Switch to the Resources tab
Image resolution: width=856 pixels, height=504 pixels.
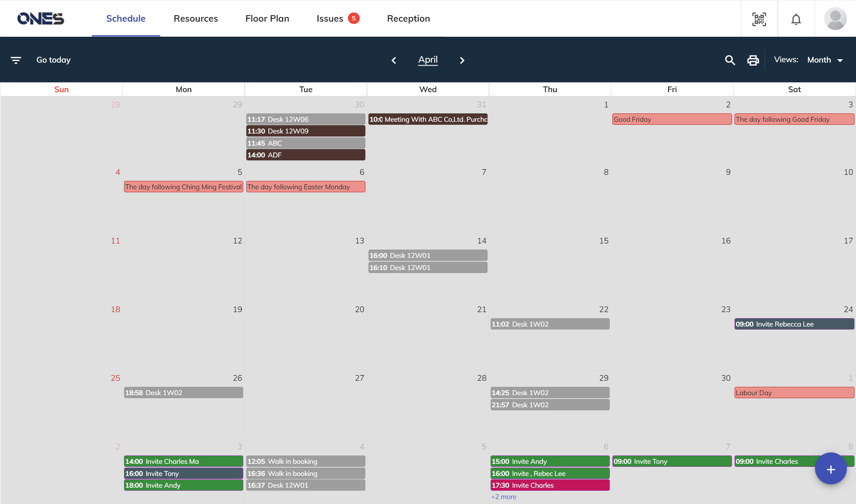coord(195,19)
